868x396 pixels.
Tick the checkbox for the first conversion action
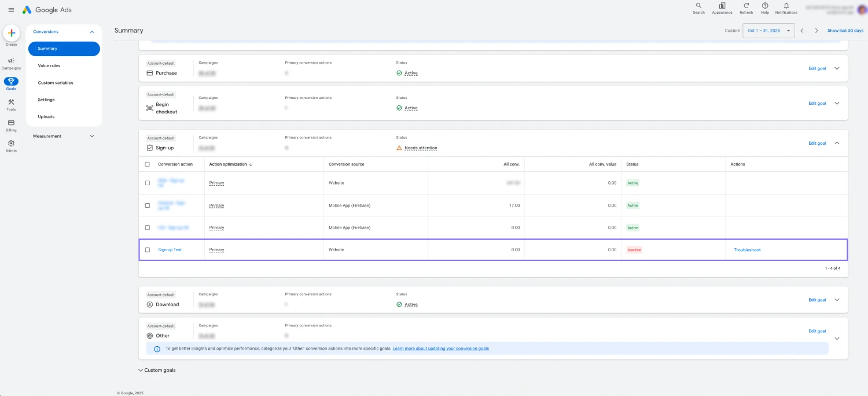coord(148,182)
